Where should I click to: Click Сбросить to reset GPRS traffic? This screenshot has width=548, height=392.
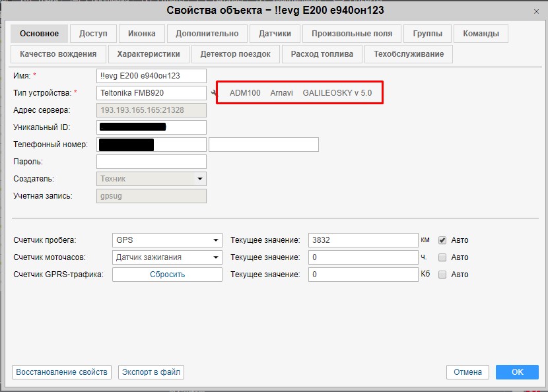tap(167, 275)
